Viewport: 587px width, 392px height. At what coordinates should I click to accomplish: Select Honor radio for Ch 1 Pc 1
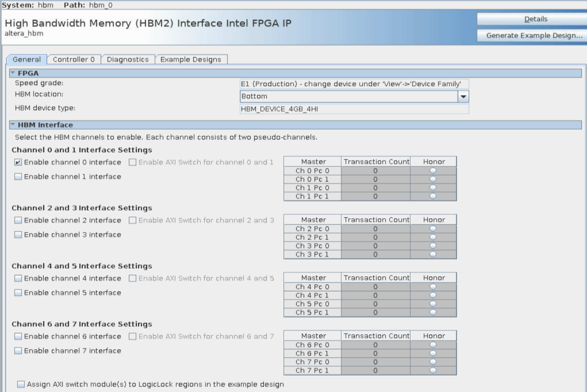click(433, 196)
